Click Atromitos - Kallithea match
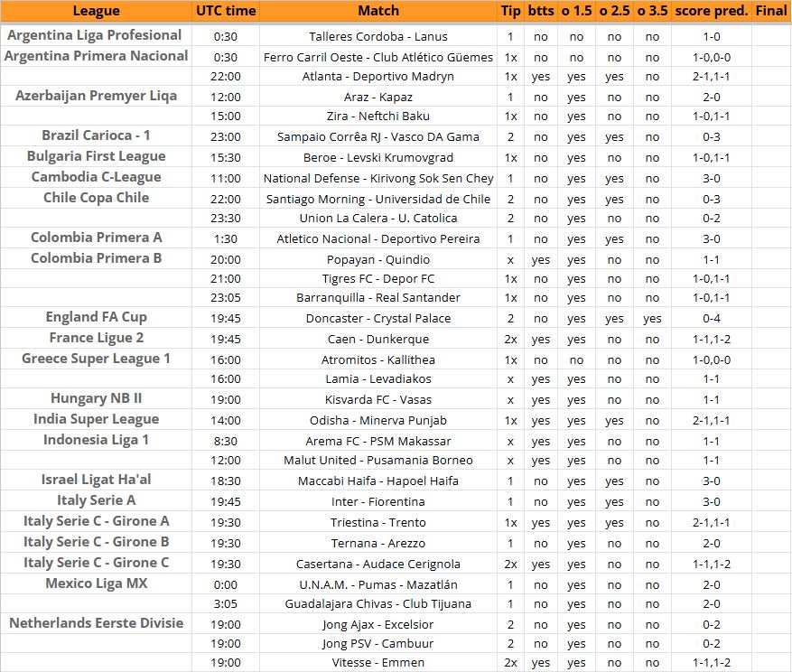The width and height of the screenshot is (792, 672). (378, 360)
